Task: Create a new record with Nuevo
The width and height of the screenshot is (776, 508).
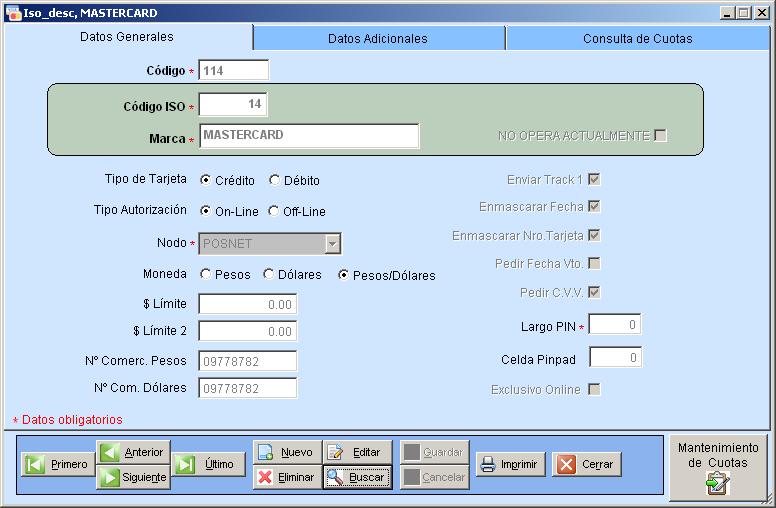Action: point(286,452)
